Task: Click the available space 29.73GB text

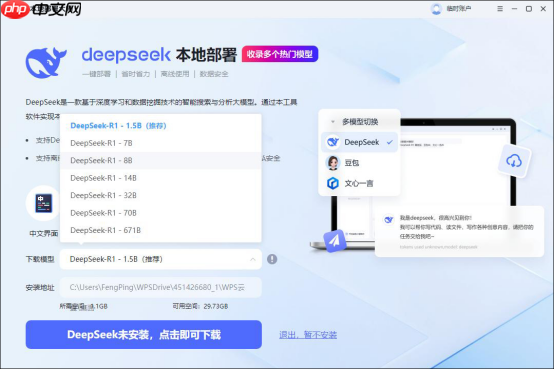Action: point(200,306)
